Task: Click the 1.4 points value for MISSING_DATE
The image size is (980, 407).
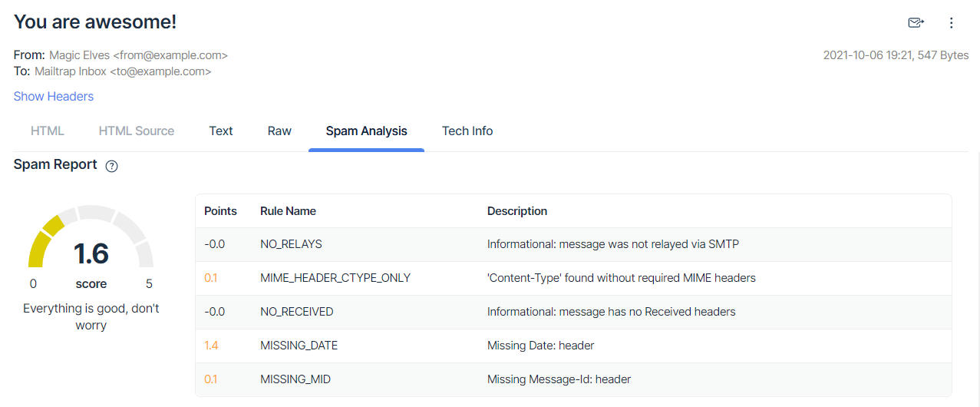Action: tap(211, 346)
